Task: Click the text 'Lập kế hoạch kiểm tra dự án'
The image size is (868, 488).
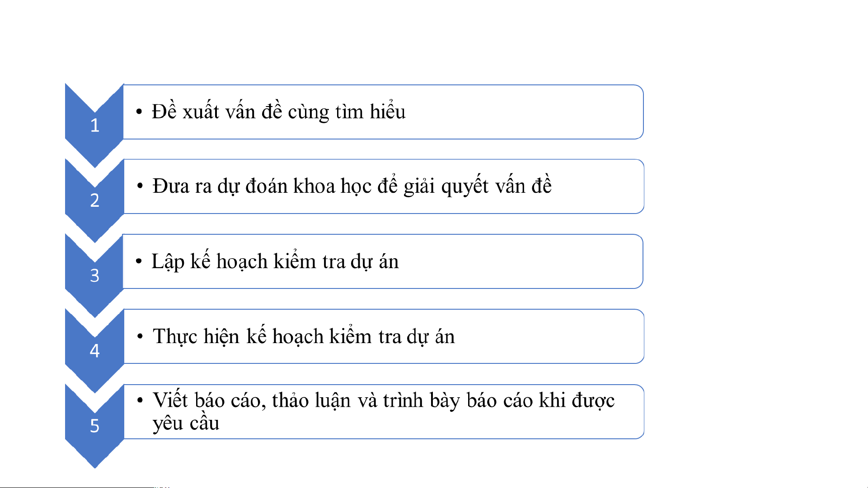Action: (275, 261)
